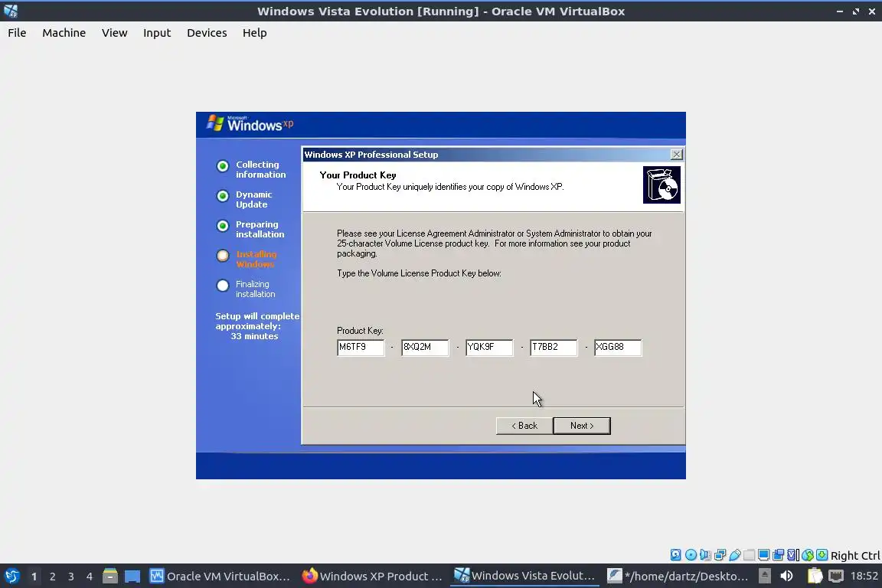Focus the fifth product key field XGG88
The image size is (882, 588).
[x=618, y=347]
